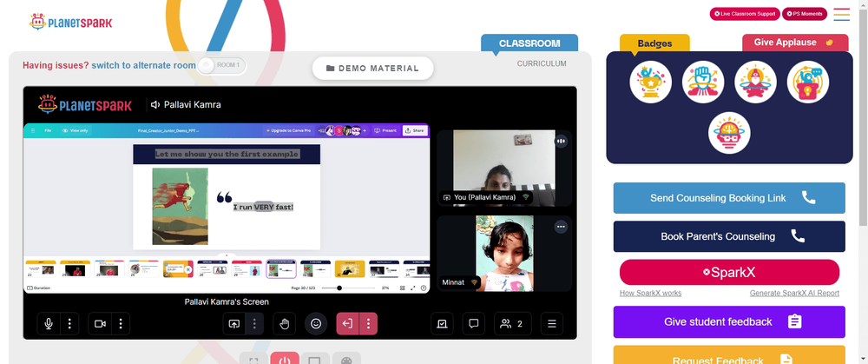Image resolution: width=868 pixels, height=364 pixels.
Task: Open participants list showing 2
Action: pos(513,323)
